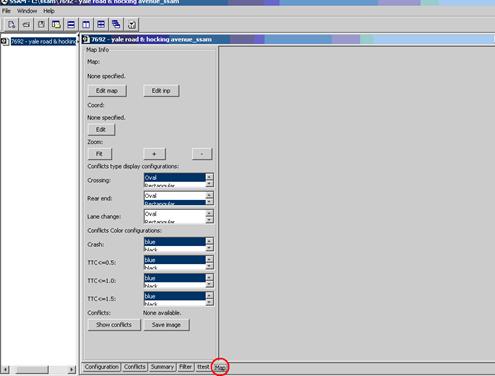Click the "None available." Conflicts text
This screenshot has width=495, height=376.
pos(162,313)
